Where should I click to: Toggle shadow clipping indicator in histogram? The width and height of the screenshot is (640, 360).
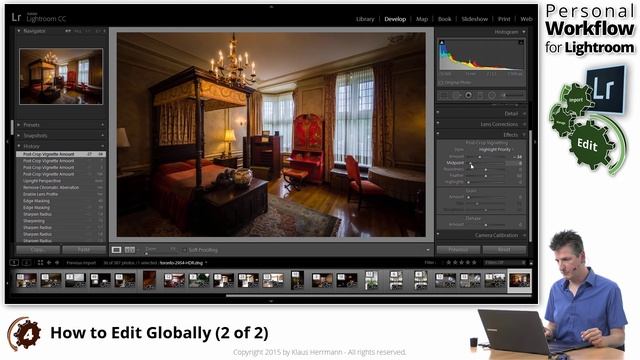pos(442,42)
